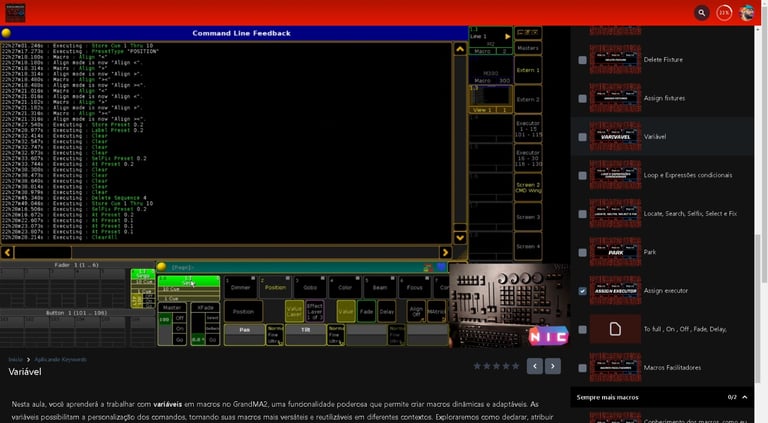
Task: Click the MAtricks button
Action: pos(436,311)
